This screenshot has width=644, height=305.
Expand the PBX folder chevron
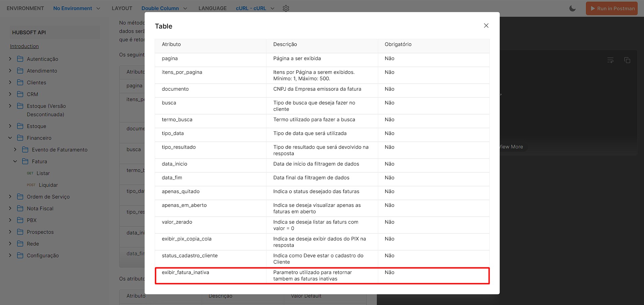point(10,220)
